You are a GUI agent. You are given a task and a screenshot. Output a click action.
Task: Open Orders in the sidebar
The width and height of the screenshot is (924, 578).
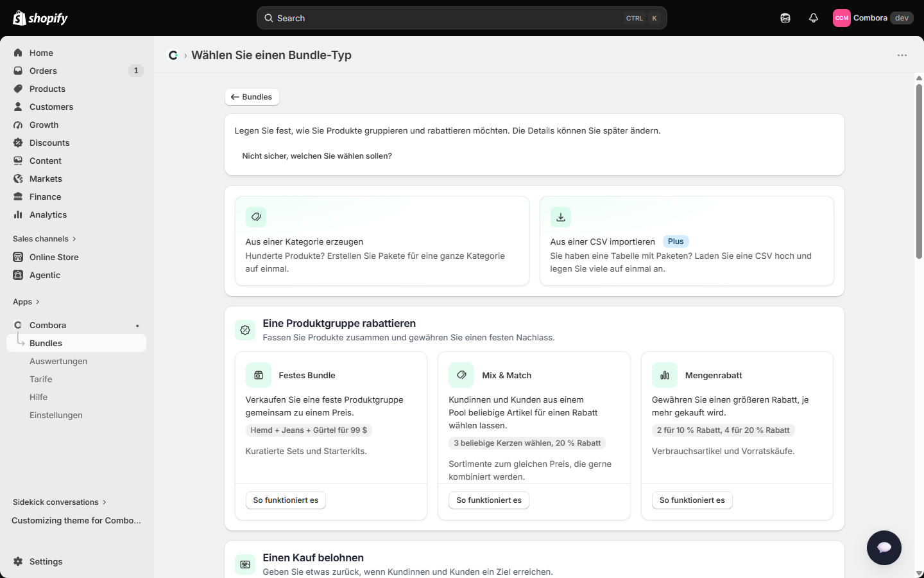coord(76,71)
